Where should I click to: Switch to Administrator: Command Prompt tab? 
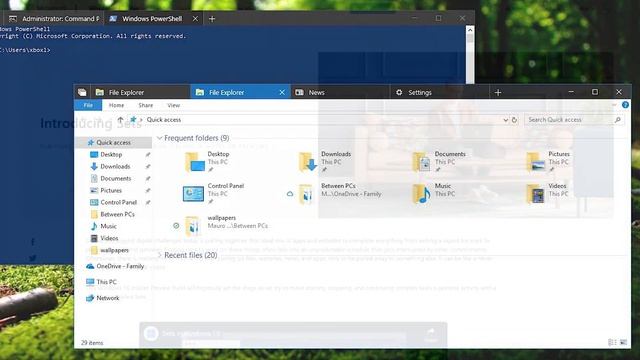point(54,18)
